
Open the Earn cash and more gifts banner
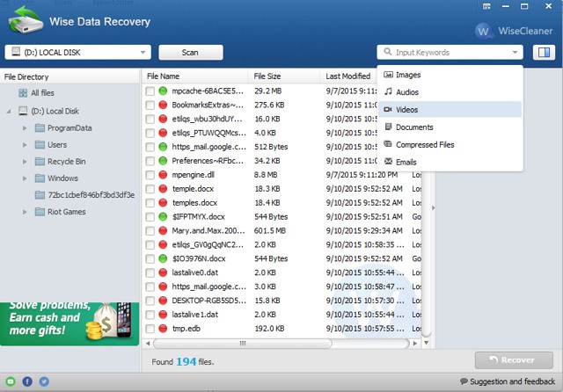coord(69,323)
